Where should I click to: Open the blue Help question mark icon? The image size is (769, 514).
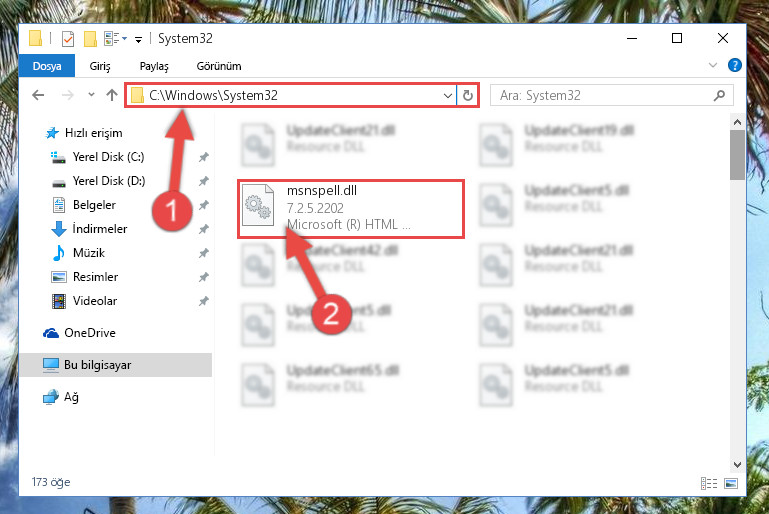(735, 65)
